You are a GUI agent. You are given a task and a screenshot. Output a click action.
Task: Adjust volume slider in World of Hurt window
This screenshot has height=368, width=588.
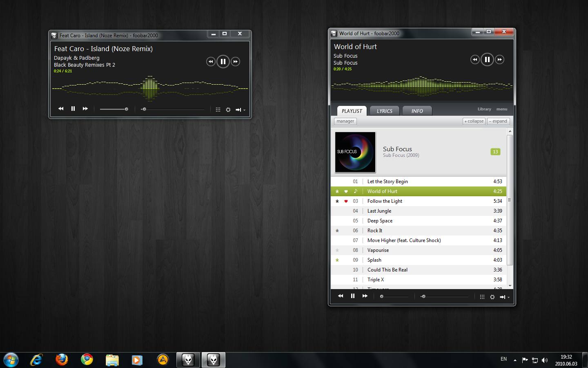pyautogui.click(x=394, y=296)
